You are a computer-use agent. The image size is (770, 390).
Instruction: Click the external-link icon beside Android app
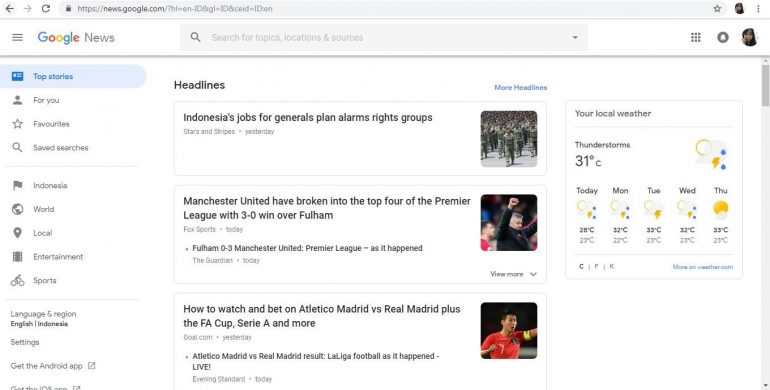(x=91, y=366)
